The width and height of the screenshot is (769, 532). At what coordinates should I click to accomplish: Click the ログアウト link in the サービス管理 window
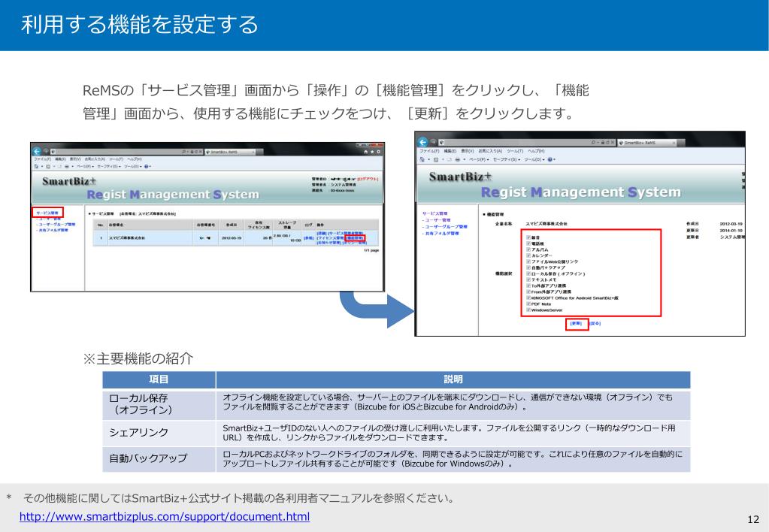[368, 179]
